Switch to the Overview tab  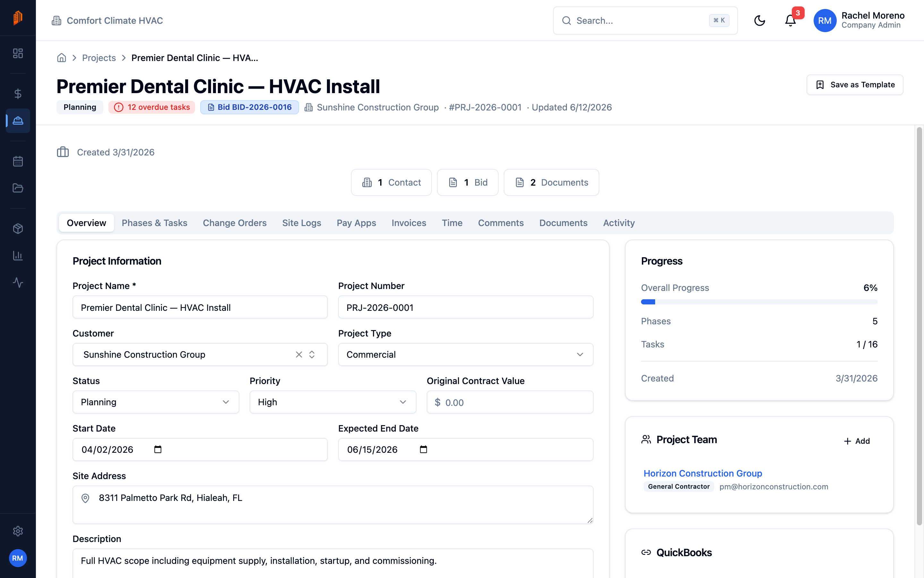pyautogui.click(x=86, y=223)
